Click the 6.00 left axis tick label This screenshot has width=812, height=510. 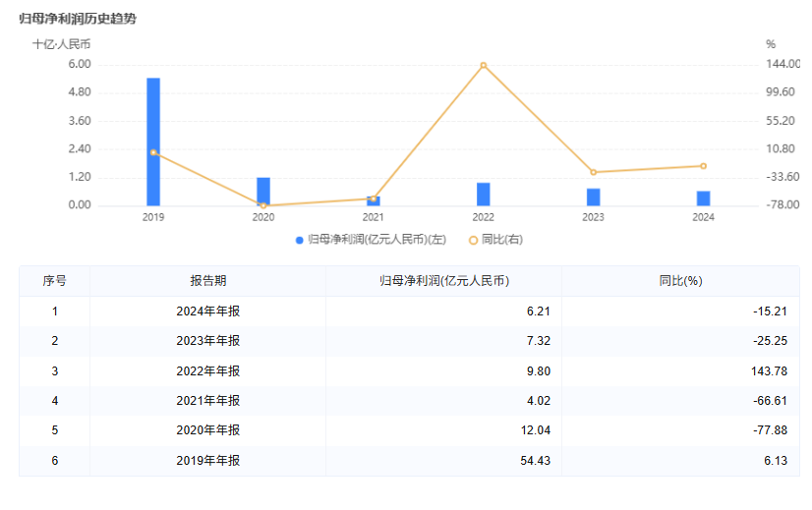tap(80, 64)
